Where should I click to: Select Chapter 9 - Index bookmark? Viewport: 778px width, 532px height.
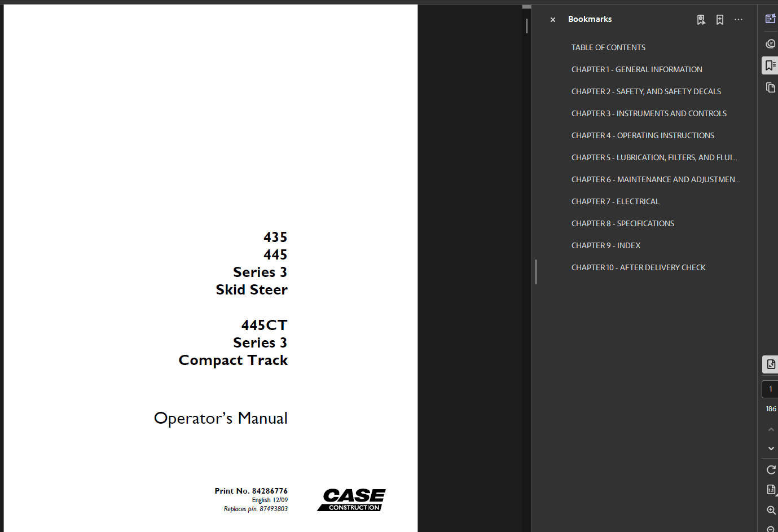(605, 245)
